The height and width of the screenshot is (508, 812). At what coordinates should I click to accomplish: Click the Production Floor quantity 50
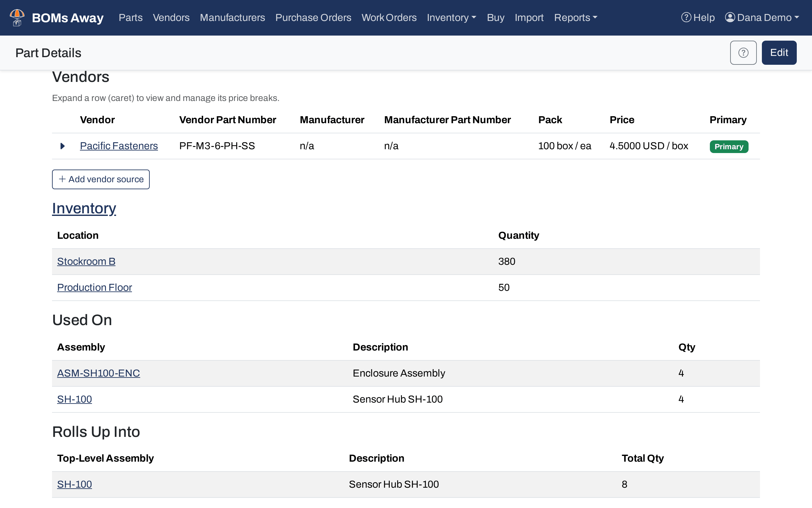(504, 288)
